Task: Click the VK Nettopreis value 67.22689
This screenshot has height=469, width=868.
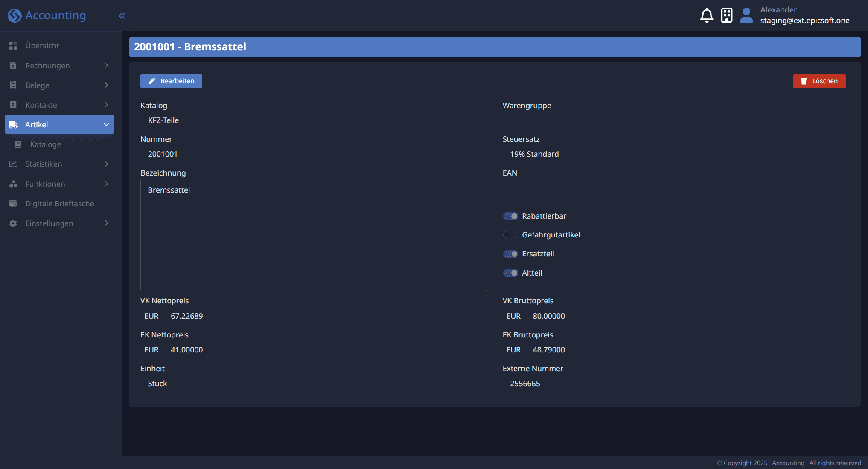Action: [x=186, y=316]
